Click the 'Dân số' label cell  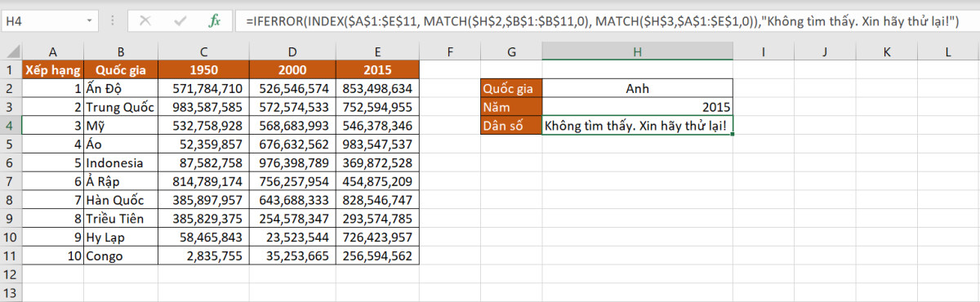tap(511, 126)
